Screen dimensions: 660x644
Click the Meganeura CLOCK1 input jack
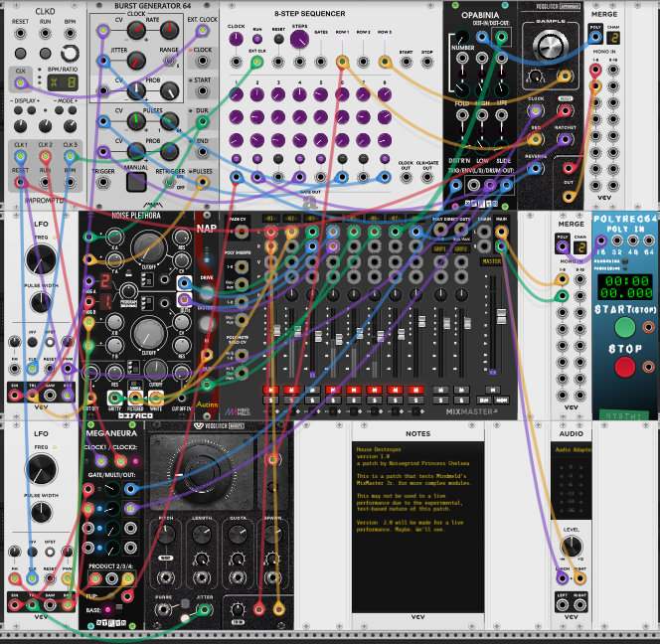100,461
